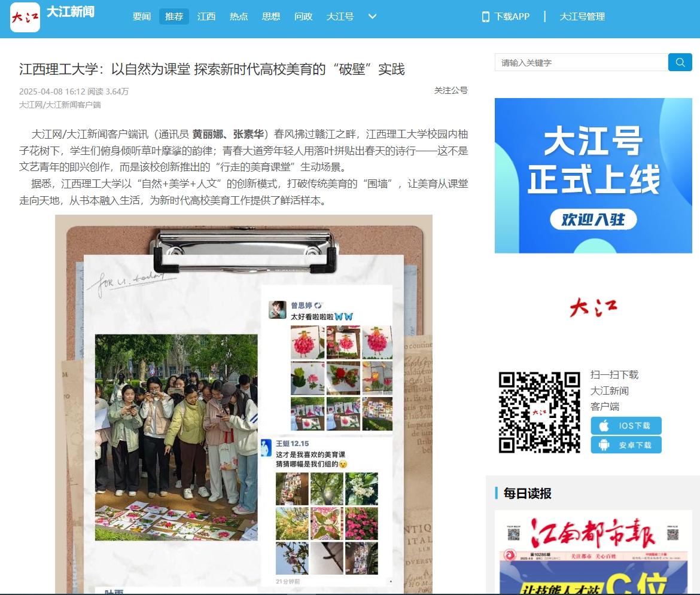Go to the 江西 section
Screen dimensions: 700x595
coord(206,17)
